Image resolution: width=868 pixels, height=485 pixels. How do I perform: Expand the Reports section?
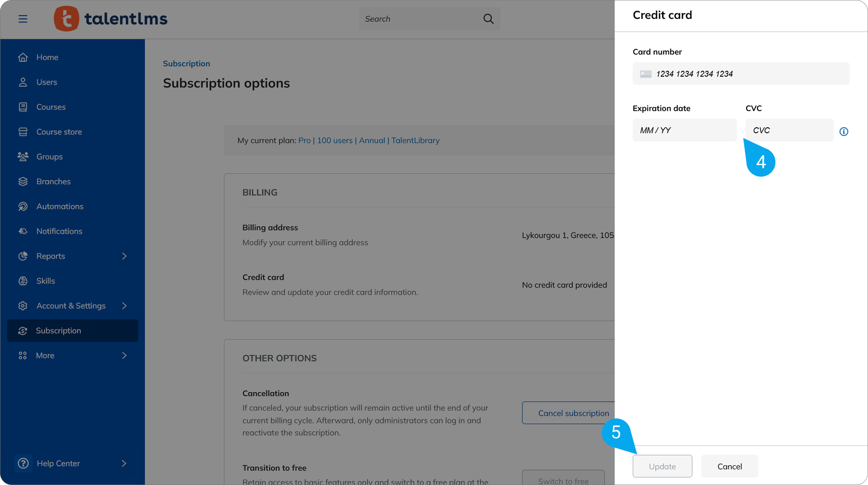(124, 256)
